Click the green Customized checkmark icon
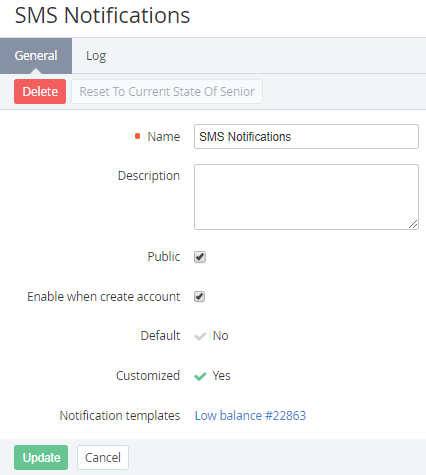The height and width of the screenshot is (475, 426). click(x=200, y=376)
